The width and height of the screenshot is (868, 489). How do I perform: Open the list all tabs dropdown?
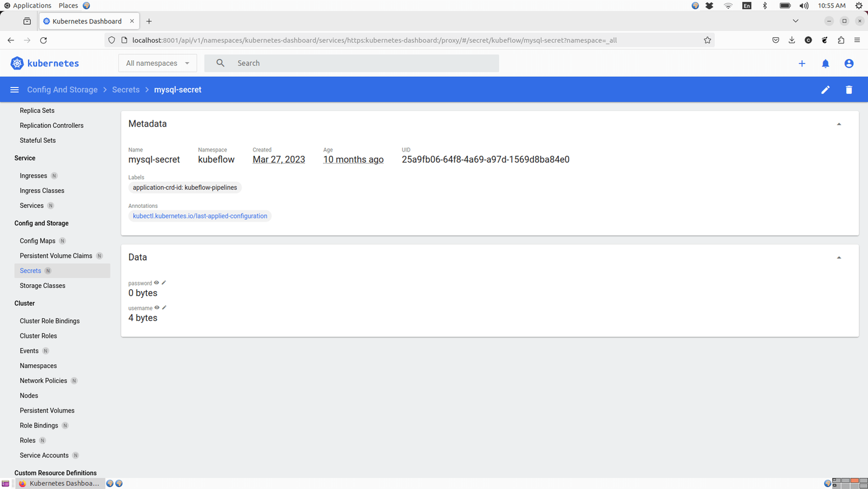point(795,21)
